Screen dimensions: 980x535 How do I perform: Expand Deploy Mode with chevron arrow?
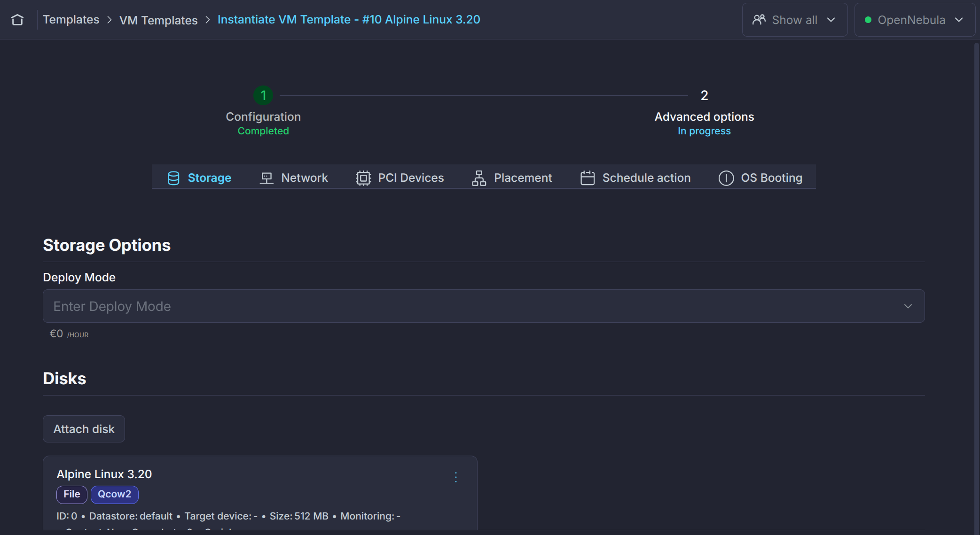(x=908, y=306)
